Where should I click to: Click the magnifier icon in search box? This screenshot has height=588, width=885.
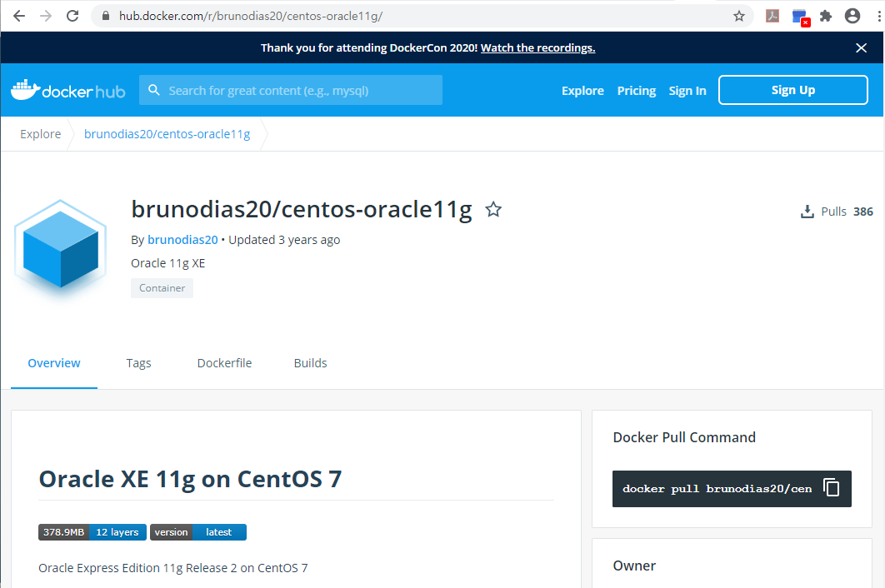pyautogui.click(x=153, y=90)
